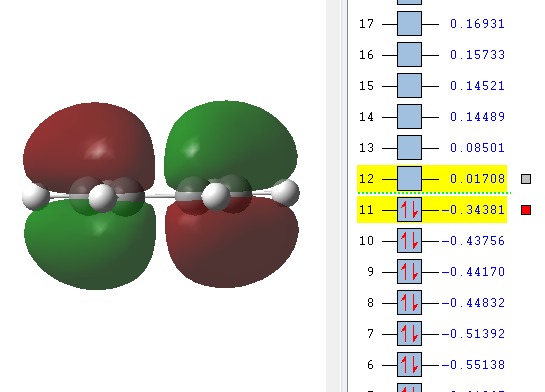The image size is (545, 392).
Task: Select the occupied orbital 8 box
Action: [x=409, y=303]
